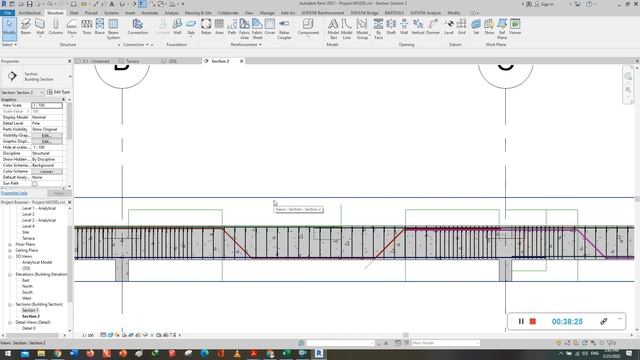Click Edit for Visibility/Graphics Overrides
The width and height of the screenshot is (640, 360).
click(47, 135)
